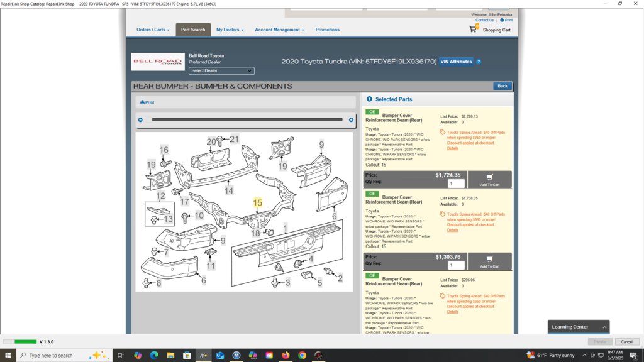Viewport: 644px width, 362px height.
Task: Open the Select Dealer dropdown
Action: coord(221,70)
